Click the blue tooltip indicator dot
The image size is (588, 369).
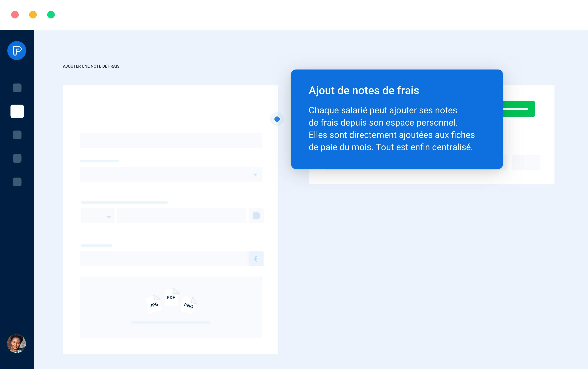(277, 119)
